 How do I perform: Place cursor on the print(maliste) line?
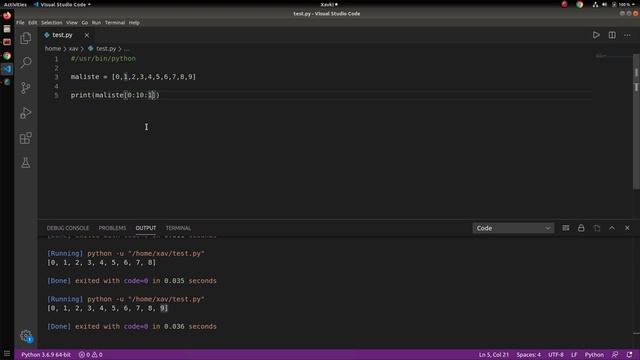pos(115,95)
